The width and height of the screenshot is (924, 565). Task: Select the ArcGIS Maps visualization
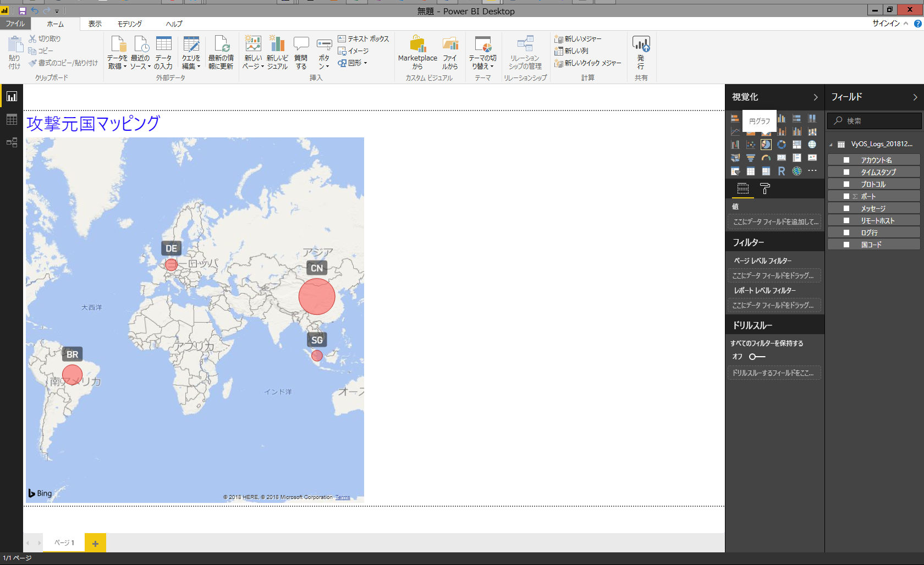click(x=796, y=171)
